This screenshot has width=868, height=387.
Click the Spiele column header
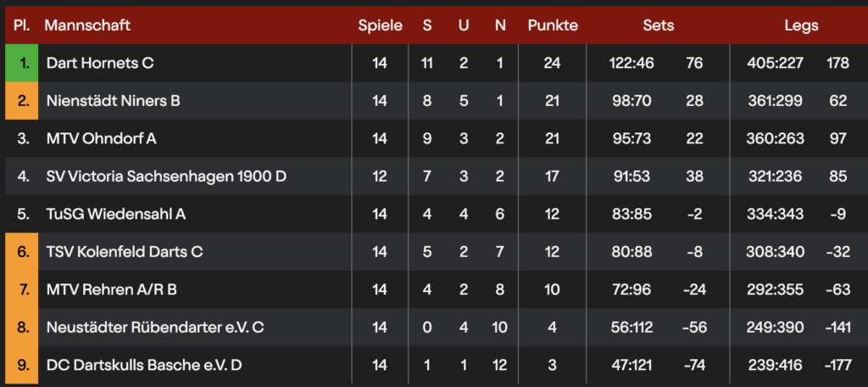pyautogui.click(x=380, y=25)
